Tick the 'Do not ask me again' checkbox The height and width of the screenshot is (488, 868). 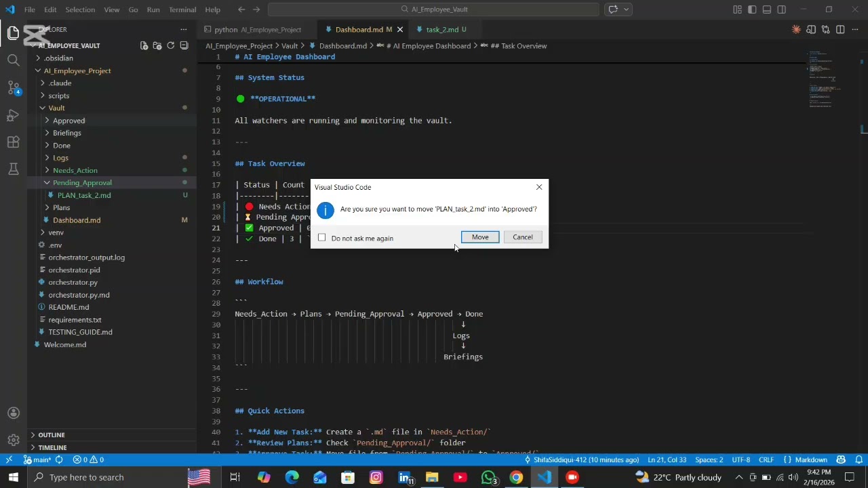click(x=322, y=238)
